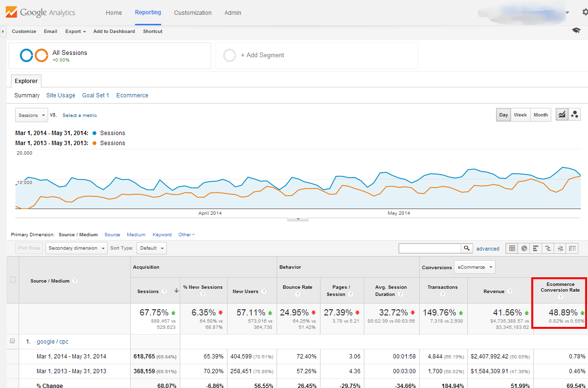
Task: Click the advanced filter link
Action: point(488,249)
